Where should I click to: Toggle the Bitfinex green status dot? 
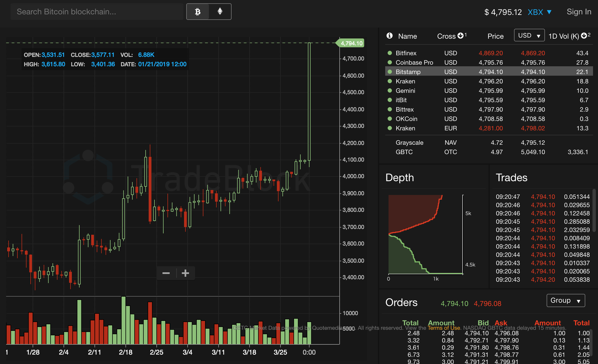(390, 53)
